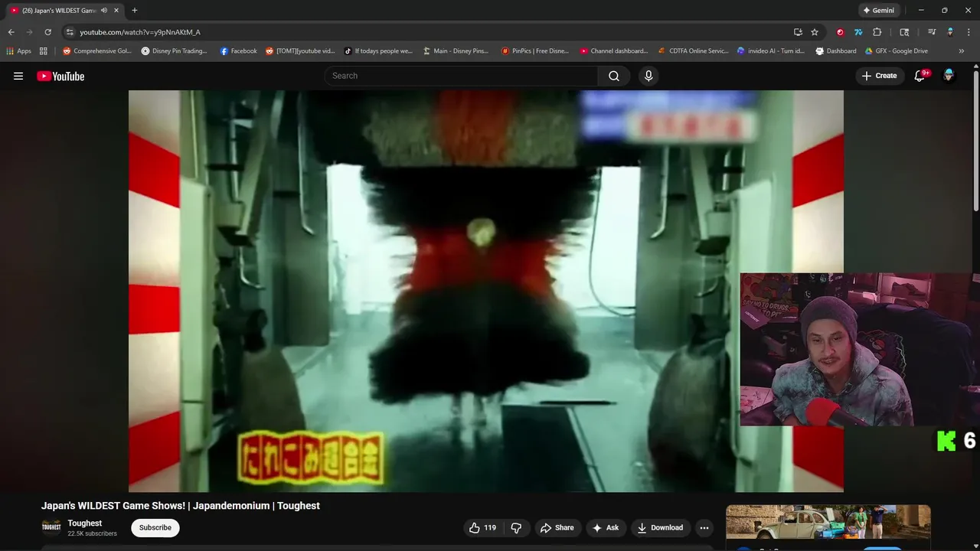The image size is (980, 551).
Task: Click the recommended video thumbnail with yellow car
Action: [828, 522]
